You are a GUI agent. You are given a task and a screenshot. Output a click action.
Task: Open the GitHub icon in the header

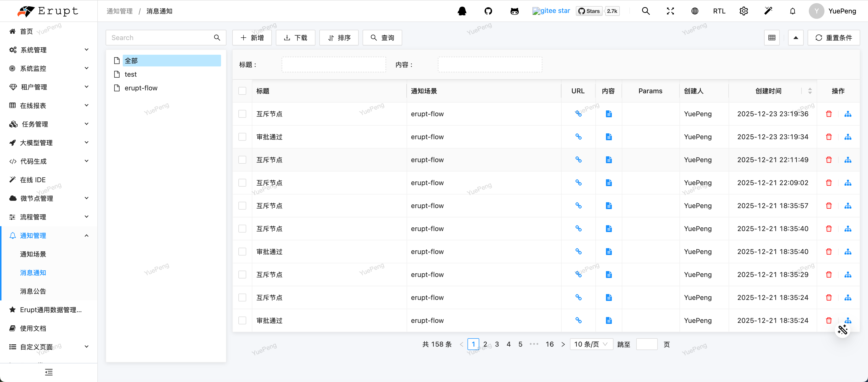click(488, 11)
